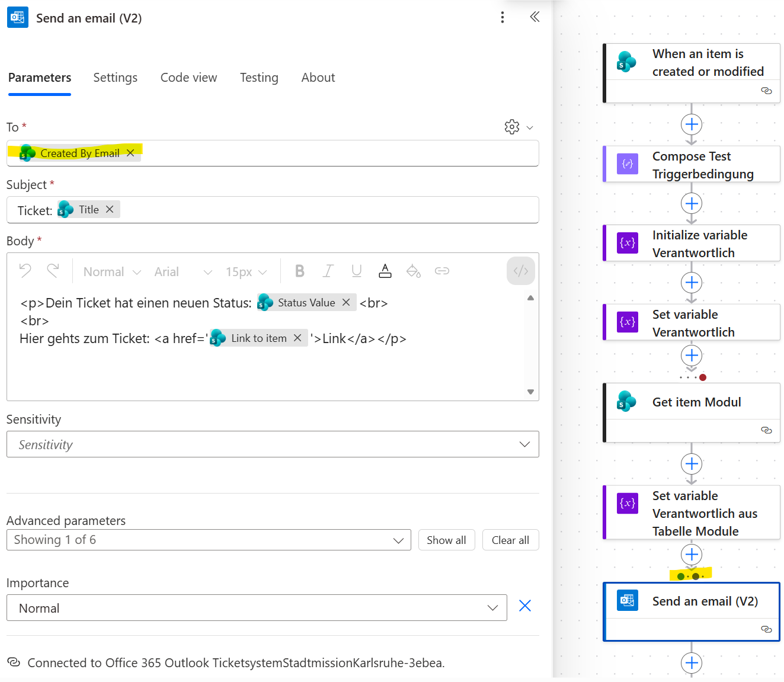Open the Importance dropdown showing Normal

coord(492,608)
